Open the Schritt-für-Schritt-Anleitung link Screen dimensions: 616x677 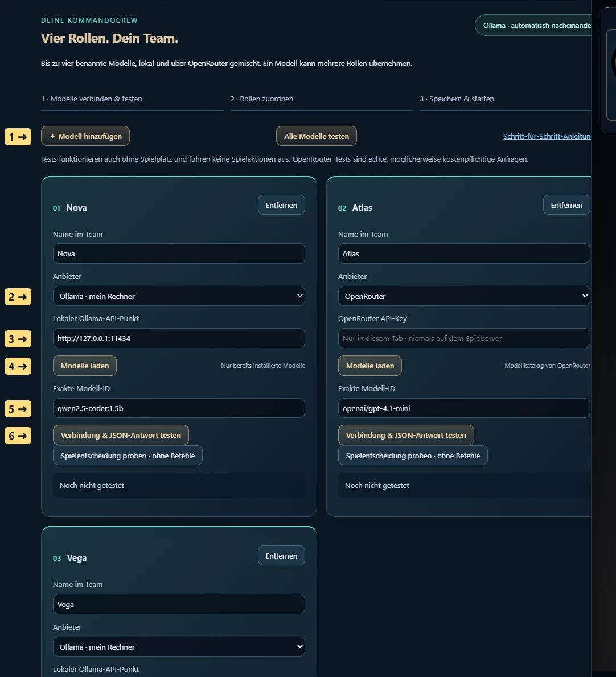click(547, 137)
